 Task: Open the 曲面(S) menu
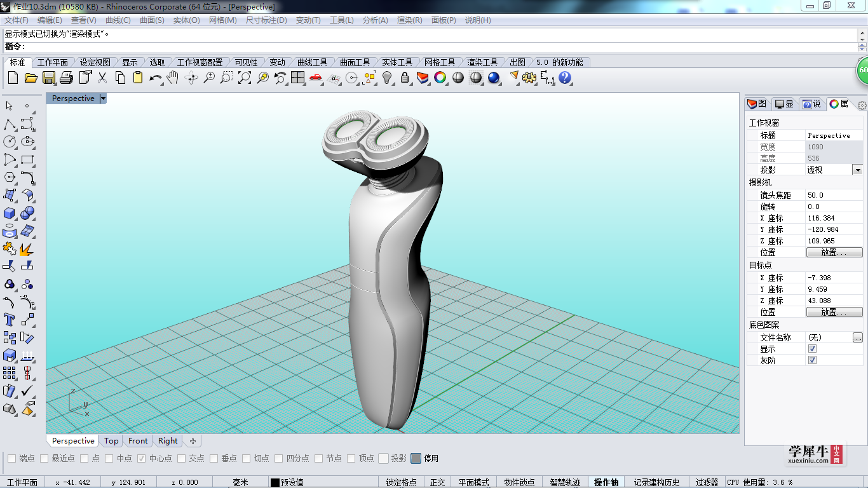click(152, 20)
